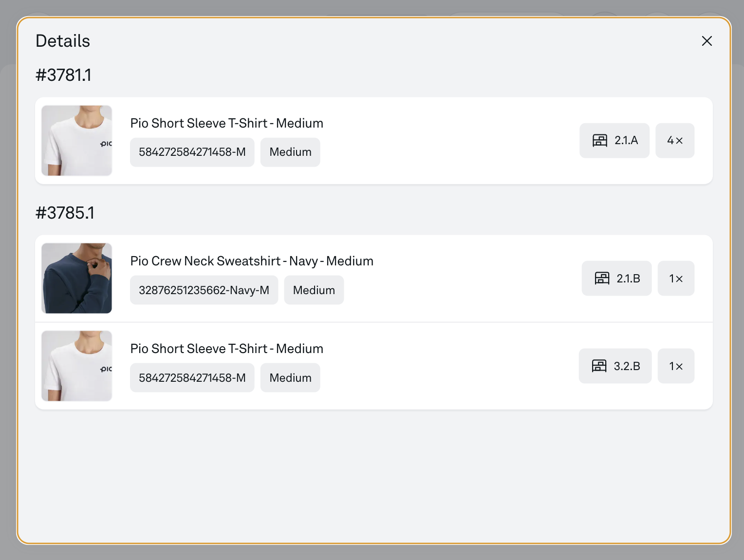744x560 pixels.
Task: Open the white T-shirt thumbnail in order #3785.1
Action: (x=77, y=366)
